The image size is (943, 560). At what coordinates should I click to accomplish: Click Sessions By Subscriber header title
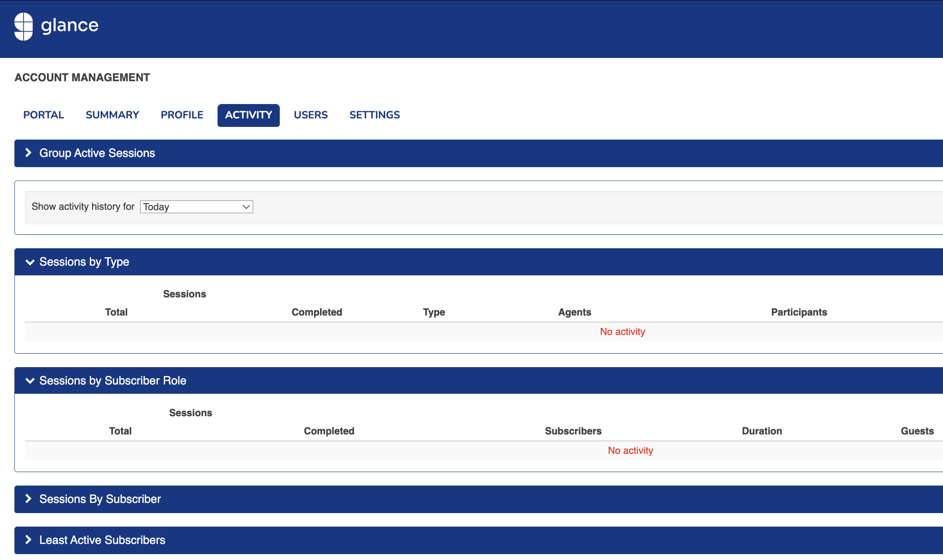coord(100,499)
